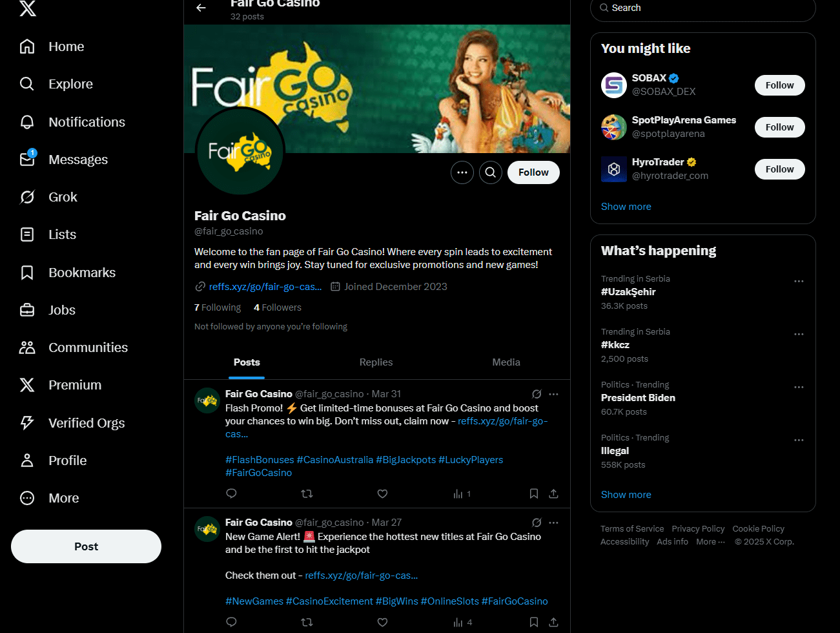
Task: Like the New Game Alert post
Action: (x=382, y=622)
